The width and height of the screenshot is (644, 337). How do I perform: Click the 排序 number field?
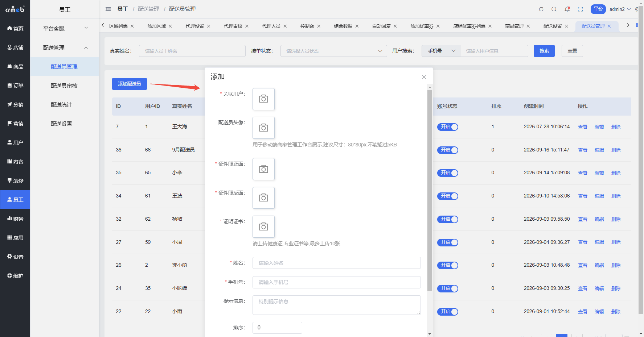tap(277, 328)
